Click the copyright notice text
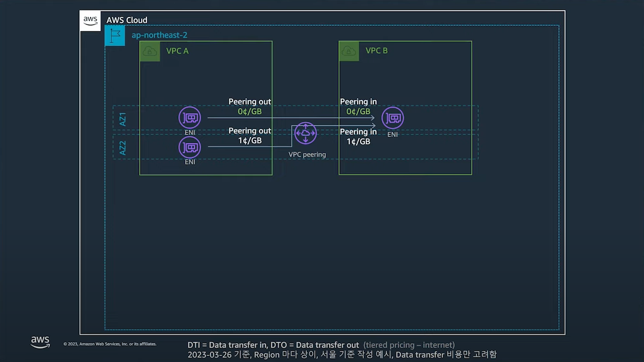 click(x=110, y=344)
